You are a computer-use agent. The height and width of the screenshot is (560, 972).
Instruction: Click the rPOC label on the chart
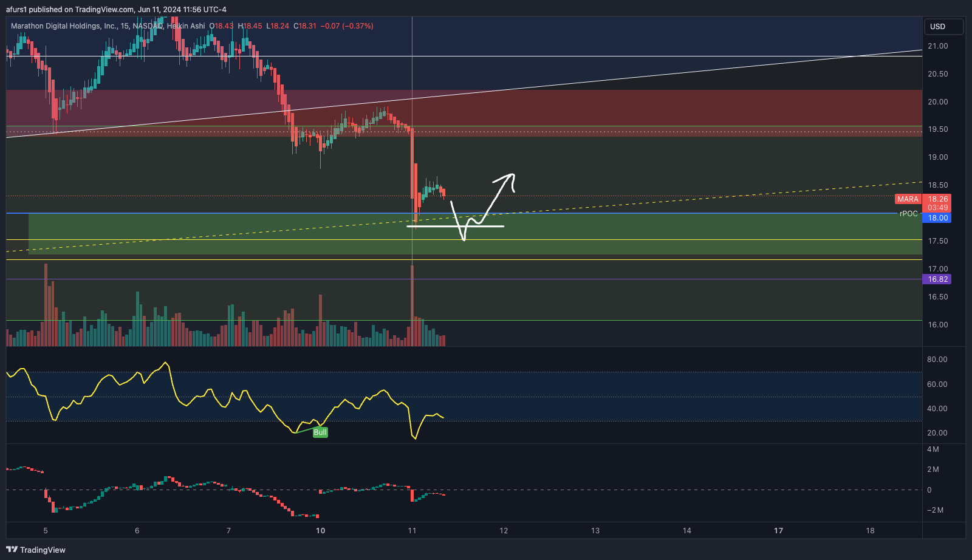click(909, 214)
